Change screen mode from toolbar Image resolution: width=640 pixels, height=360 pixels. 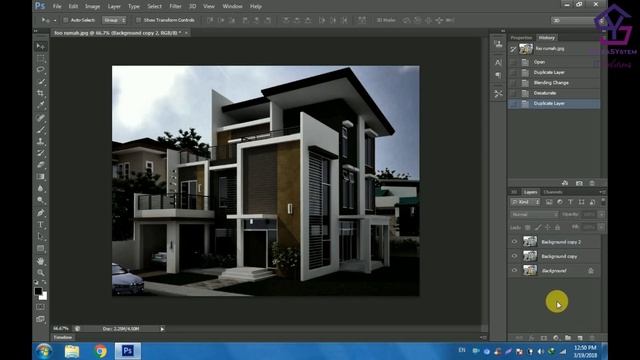click(40, 319)
